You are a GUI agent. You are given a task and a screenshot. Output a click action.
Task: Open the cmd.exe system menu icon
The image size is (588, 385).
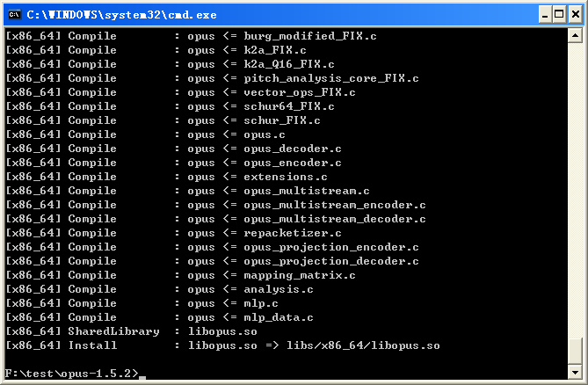14,15
